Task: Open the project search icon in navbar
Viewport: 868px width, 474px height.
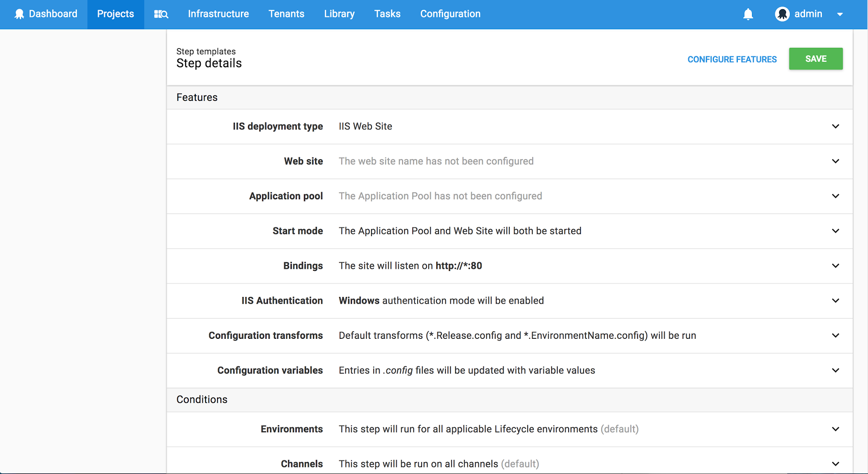Action: coord(161,14)
